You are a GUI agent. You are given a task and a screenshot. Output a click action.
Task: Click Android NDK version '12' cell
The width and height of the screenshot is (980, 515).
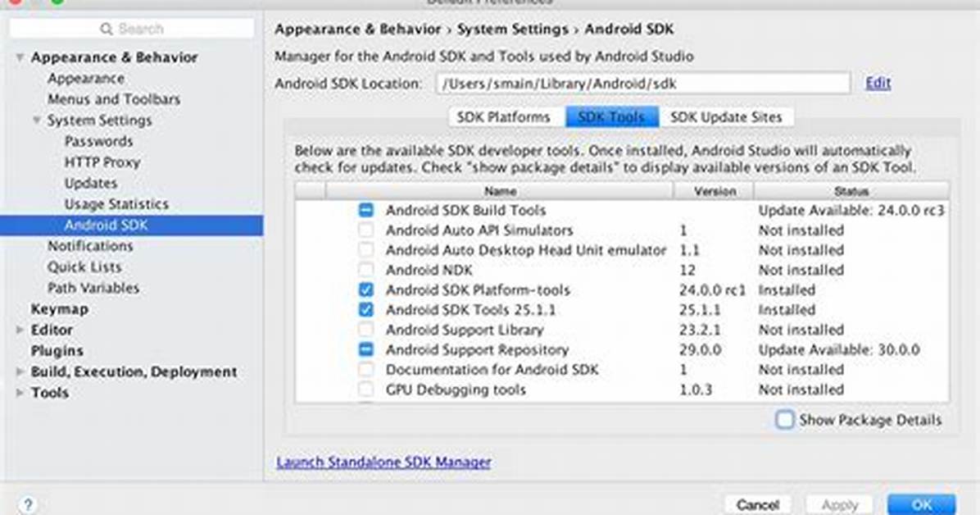[x=687, y=270]
